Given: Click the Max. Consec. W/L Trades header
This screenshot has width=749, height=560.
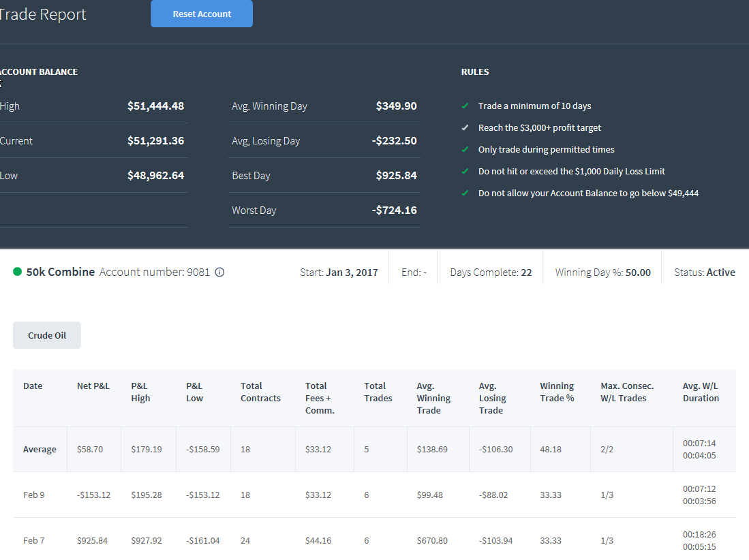Looking at the screenshot, I should click(x=627, y=392).
